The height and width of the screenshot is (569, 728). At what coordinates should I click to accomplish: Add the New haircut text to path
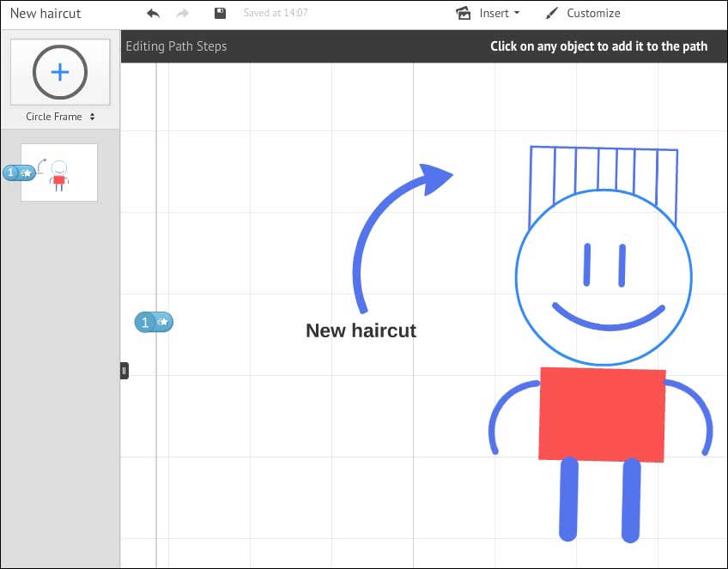pos(361,330)
